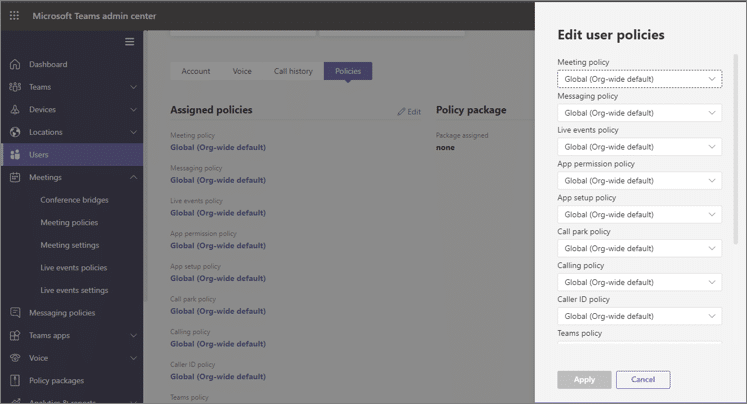
Task: Click the Users sidebar icon
Action: coord(15,155)
